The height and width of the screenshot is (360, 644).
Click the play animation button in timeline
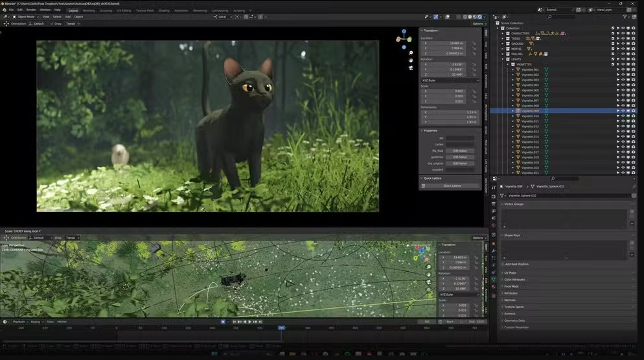(x=249, y=322)
